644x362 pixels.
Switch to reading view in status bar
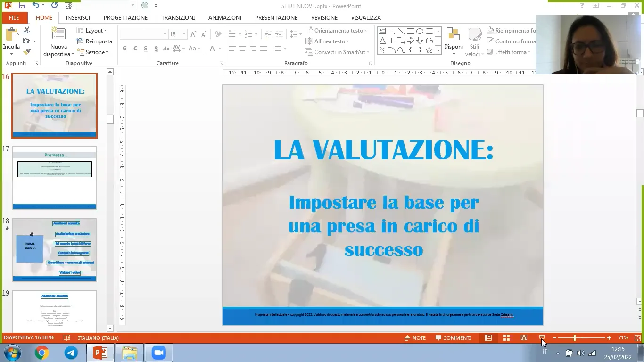(524, 338)
